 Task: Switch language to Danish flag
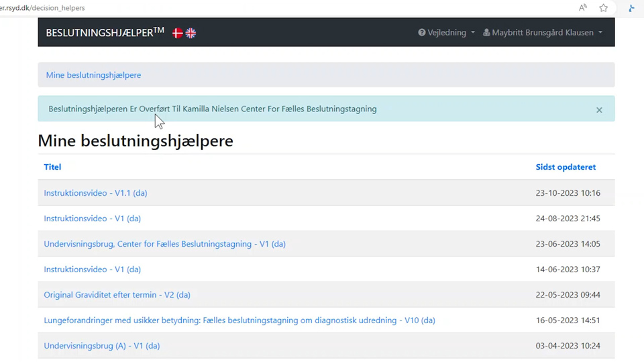coord(178,33)
